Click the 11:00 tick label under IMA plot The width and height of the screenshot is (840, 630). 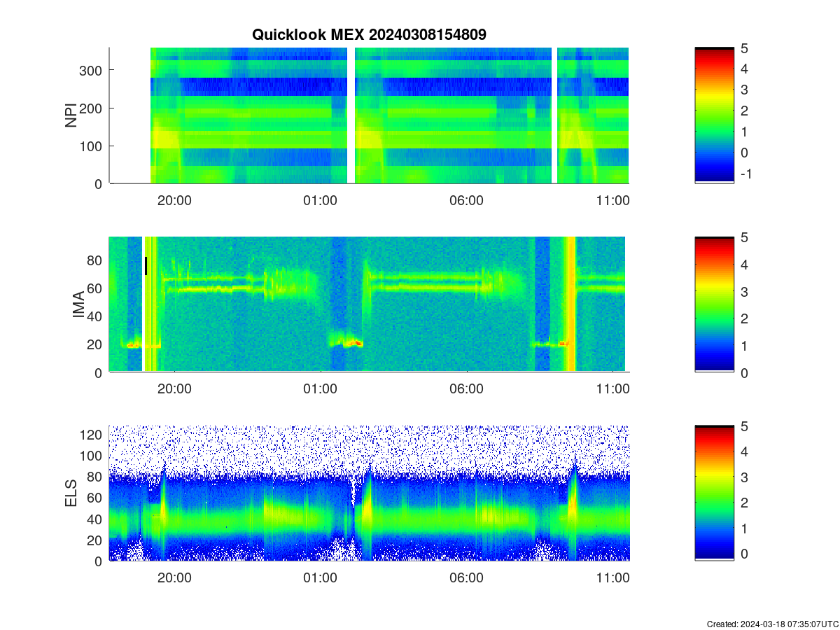coord(613,388)
